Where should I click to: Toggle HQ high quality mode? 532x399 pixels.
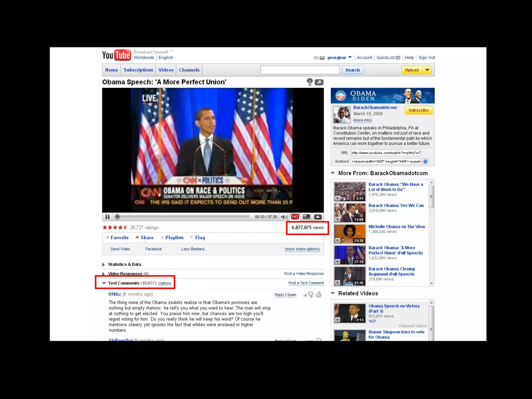click(295, 217)
